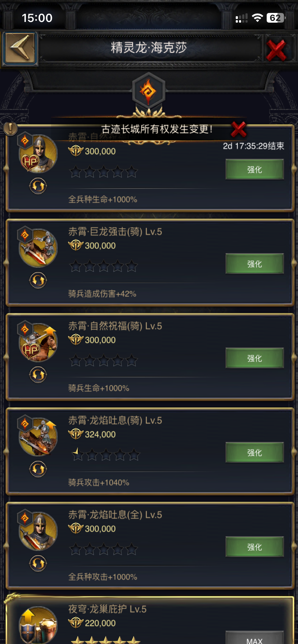
Task: Click 强化 for 赤霄·龙焰吐息(全)
Action: pyautogui.click(x=254, y=547)
